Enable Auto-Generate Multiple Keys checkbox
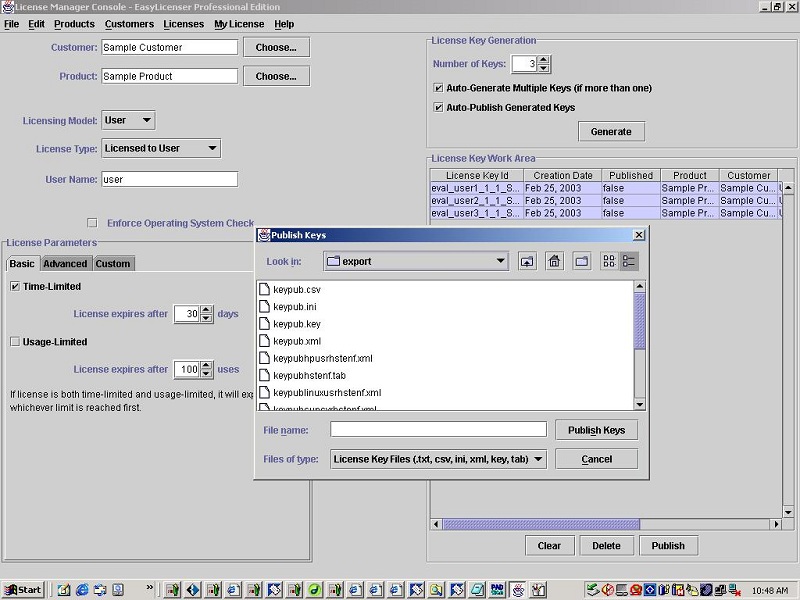The image size is (800, 600). pos(438,88)
